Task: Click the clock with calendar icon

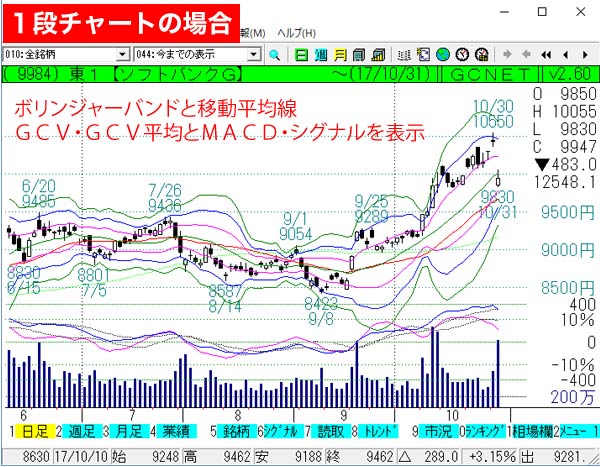Action: [x=482, y=55]
